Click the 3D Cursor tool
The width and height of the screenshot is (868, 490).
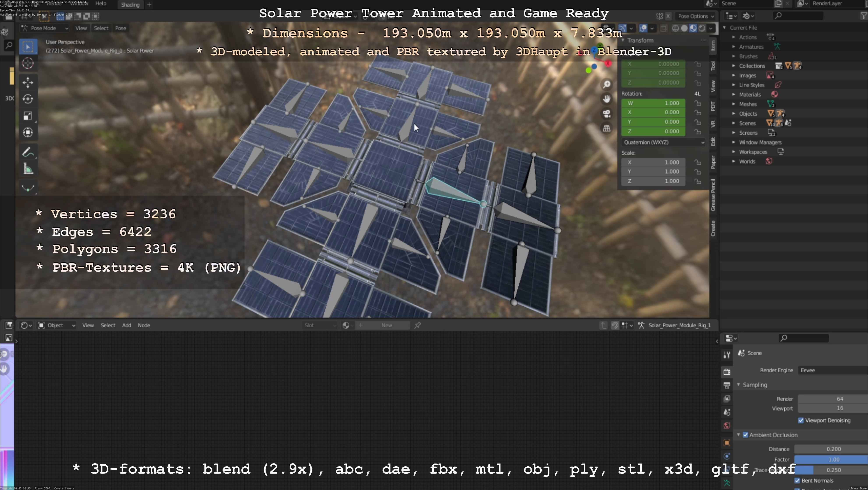point(28,63)
